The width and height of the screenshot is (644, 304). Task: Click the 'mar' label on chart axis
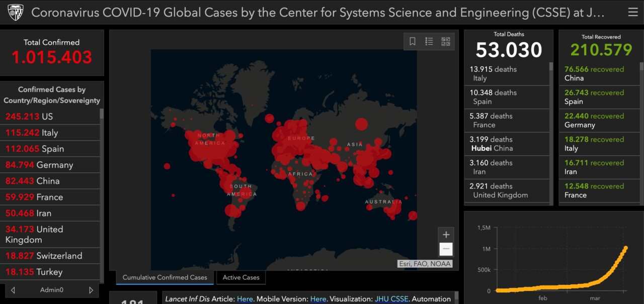595,298
